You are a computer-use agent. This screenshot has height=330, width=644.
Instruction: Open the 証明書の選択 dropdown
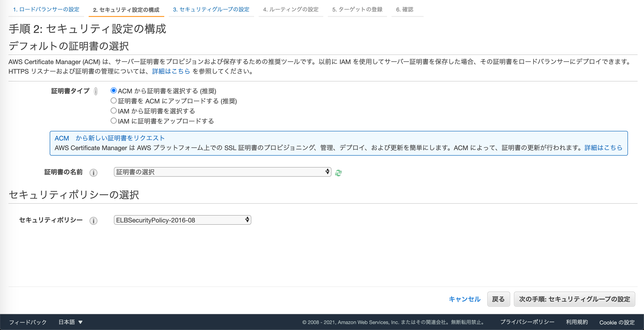point(222,172)
